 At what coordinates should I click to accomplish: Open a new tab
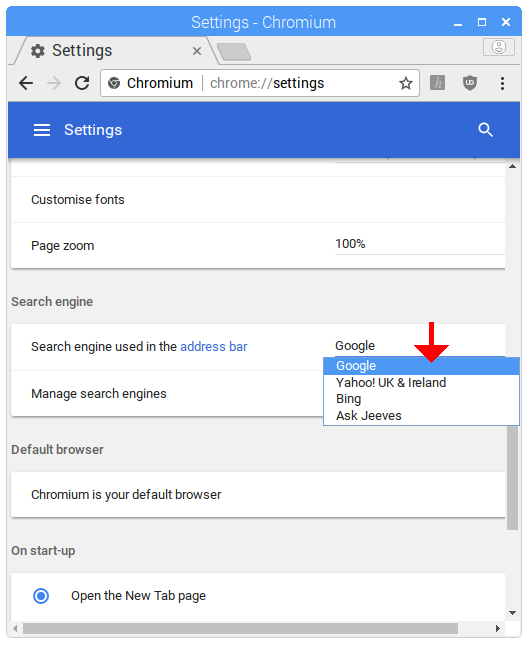234,52
